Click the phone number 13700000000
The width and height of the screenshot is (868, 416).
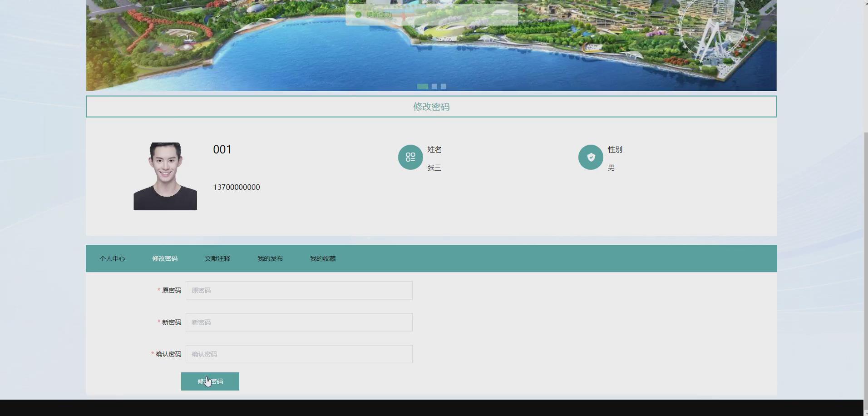(237, 187)
